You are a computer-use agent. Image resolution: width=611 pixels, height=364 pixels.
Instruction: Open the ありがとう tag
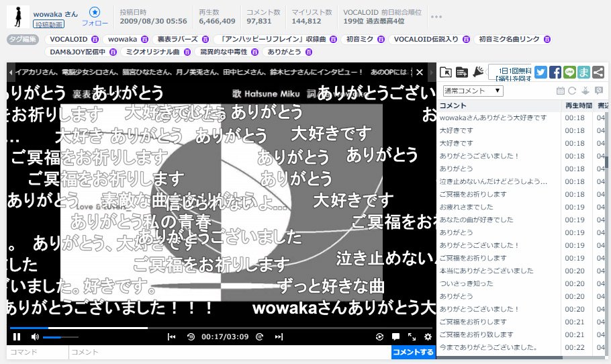click(285, 52)
